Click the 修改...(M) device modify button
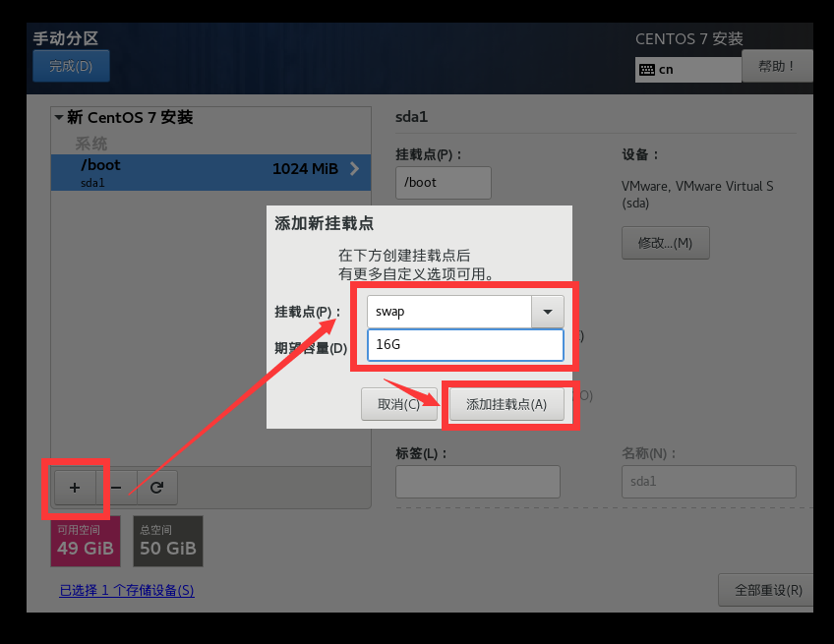The width and height of the screenshot is (834, 644). (666, 243)
